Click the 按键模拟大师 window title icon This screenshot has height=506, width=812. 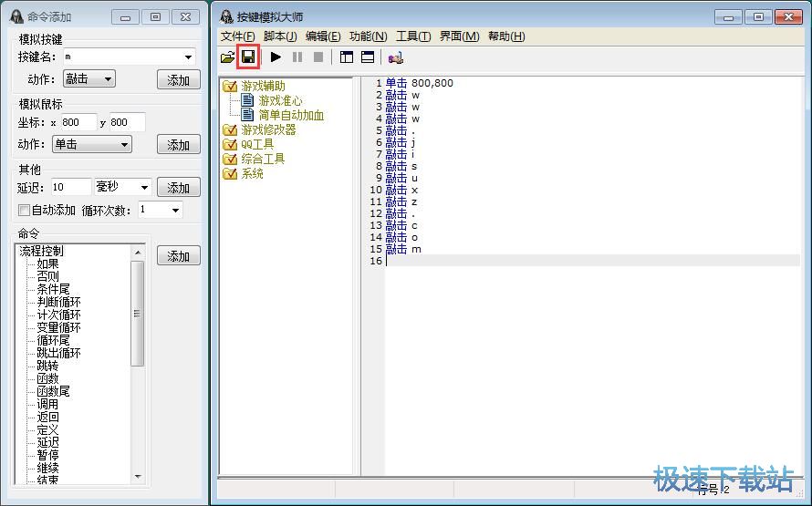point(226,16)
